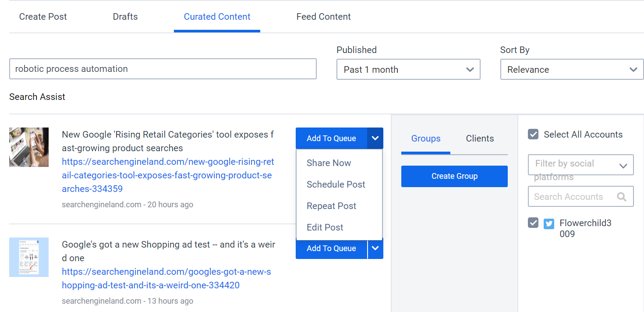
Task: Click the magnifier icon in Search Accounts
Action: [621, 197]
